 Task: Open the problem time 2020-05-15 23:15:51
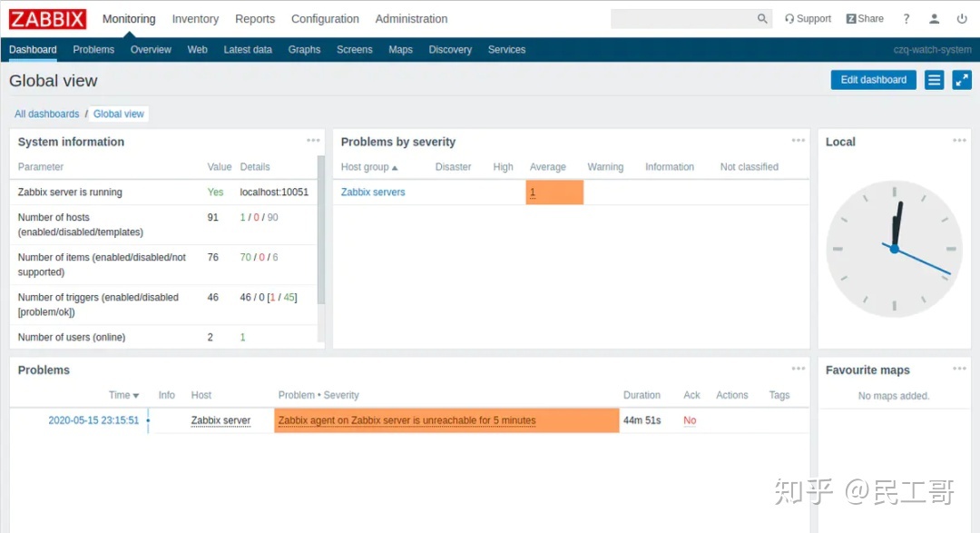click(x=93, y=420)
